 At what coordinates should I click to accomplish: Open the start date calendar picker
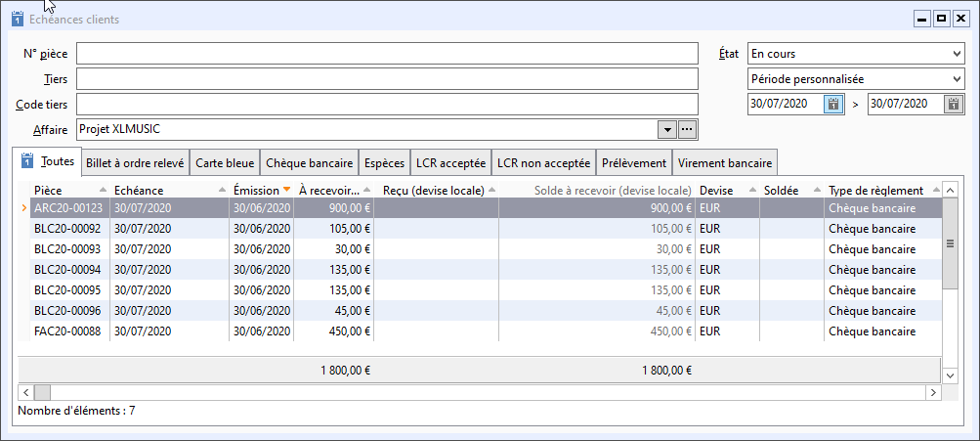pyautogui.click(x=833, y=104)
